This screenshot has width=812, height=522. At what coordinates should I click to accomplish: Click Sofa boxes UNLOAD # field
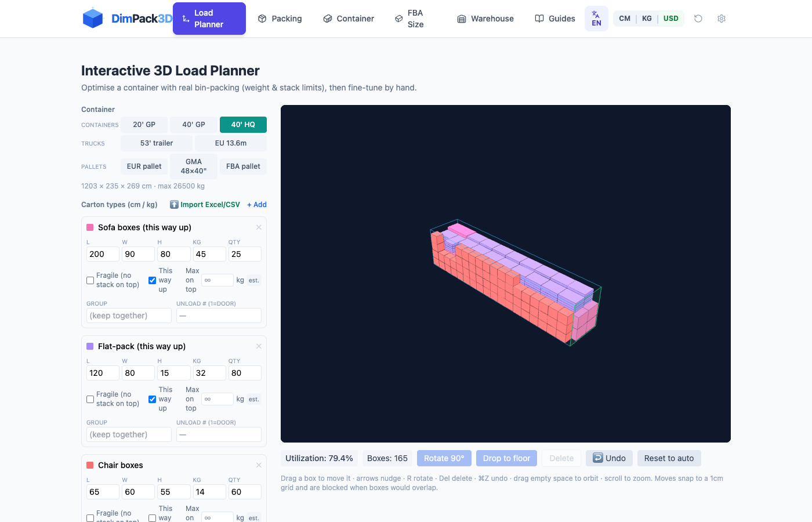[219, 316]
